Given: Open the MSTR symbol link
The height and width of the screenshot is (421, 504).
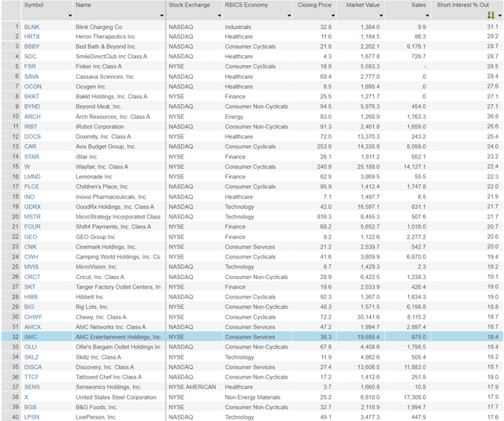Looking at the screenshot, I should click(32, 217).
